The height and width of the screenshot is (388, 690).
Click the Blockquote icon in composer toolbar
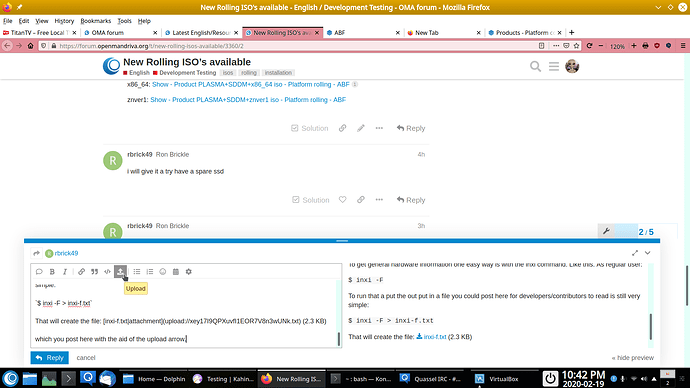(95, 272)
